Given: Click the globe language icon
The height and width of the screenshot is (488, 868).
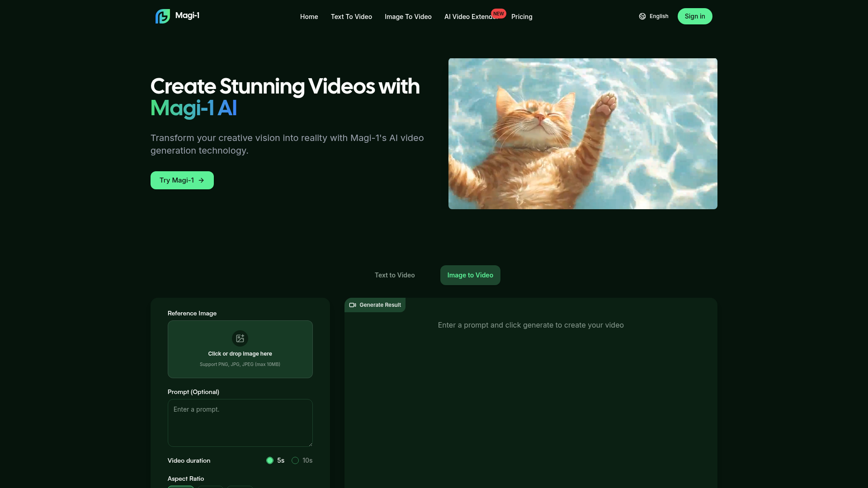Looking at the screenshot, I should tap(642, 16).
